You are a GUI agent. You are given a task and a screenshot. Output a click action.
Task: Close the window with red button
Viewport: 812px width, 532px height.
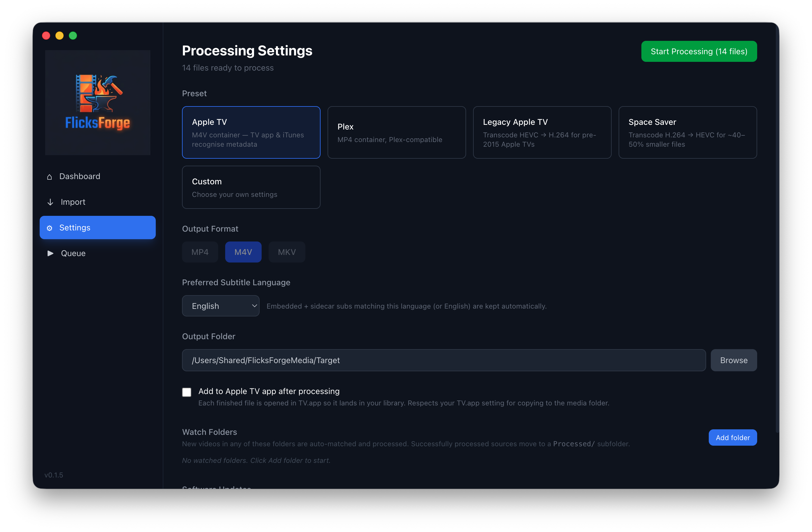46,36
